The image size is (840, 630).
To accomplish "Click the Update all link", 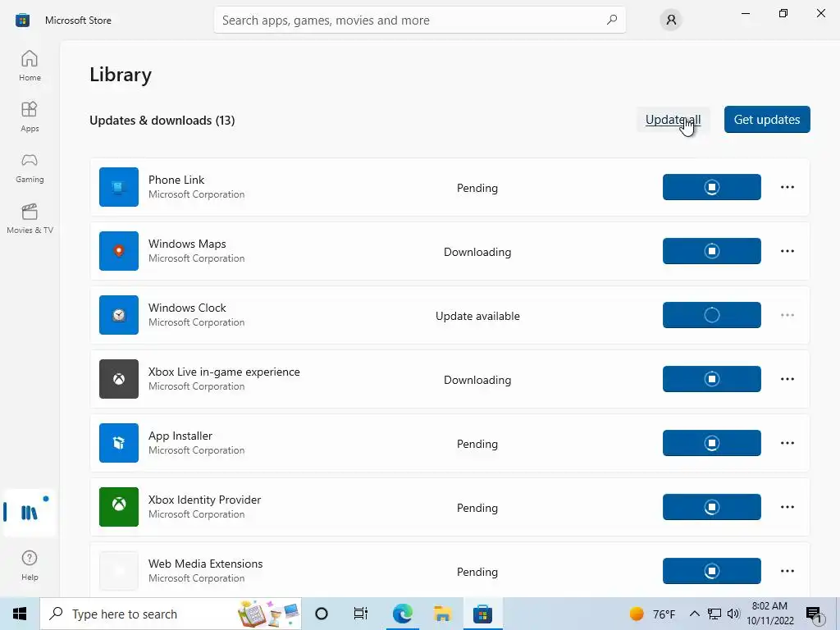I will click(673, 120).
